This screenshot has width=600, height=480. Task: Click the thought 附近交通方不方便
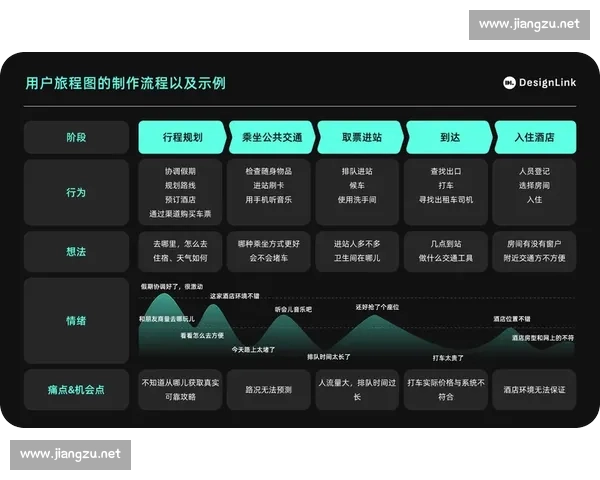(534, 258)
